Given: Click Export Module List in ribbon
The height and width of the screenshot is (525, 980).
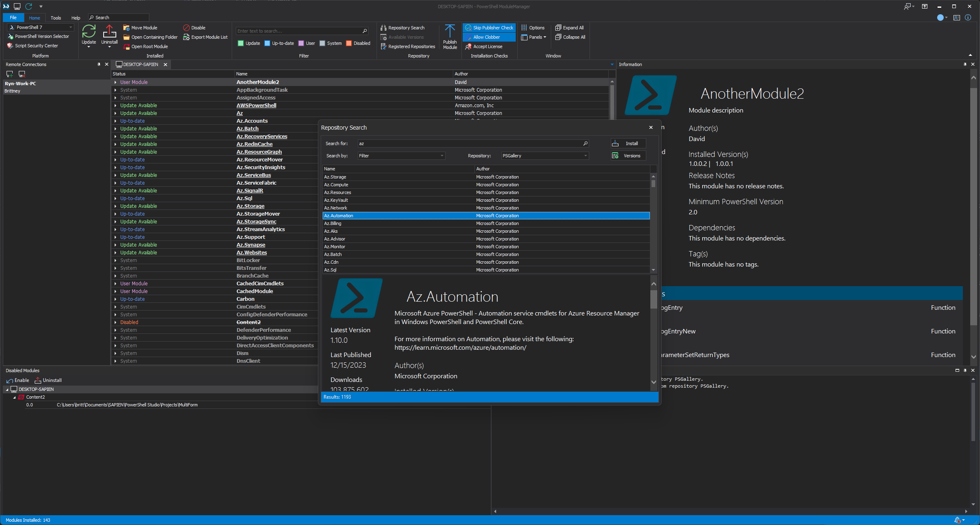Looking at the screenshot, I should (205, 37).
